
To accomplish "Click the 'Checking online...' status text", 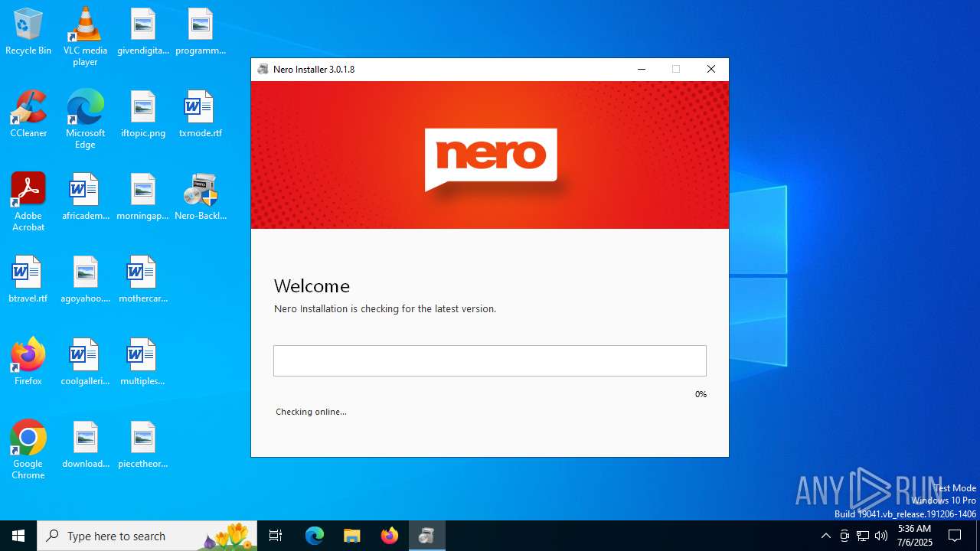I will click(x=311, y=412).
